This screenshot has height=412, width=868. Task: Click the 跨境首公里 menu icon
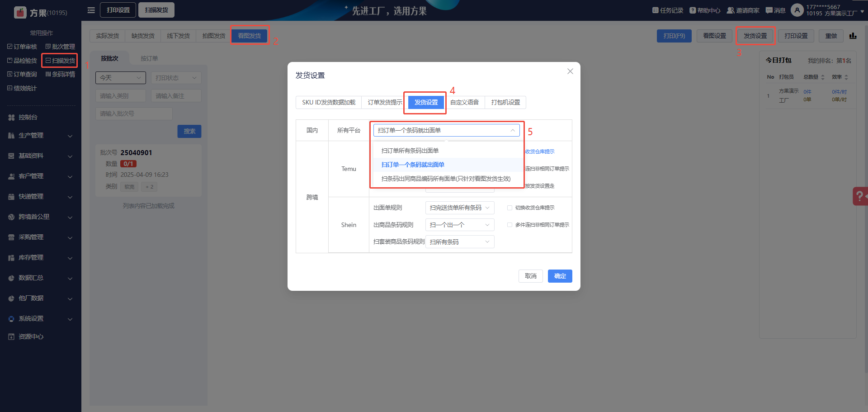coord(11,217)
